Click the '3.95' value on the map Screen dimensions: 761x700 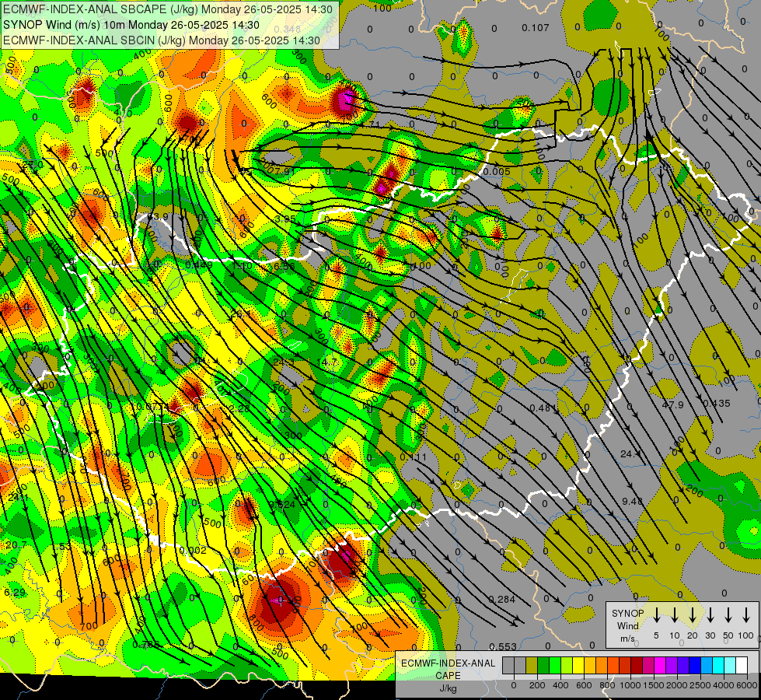[x=285, y=219]
